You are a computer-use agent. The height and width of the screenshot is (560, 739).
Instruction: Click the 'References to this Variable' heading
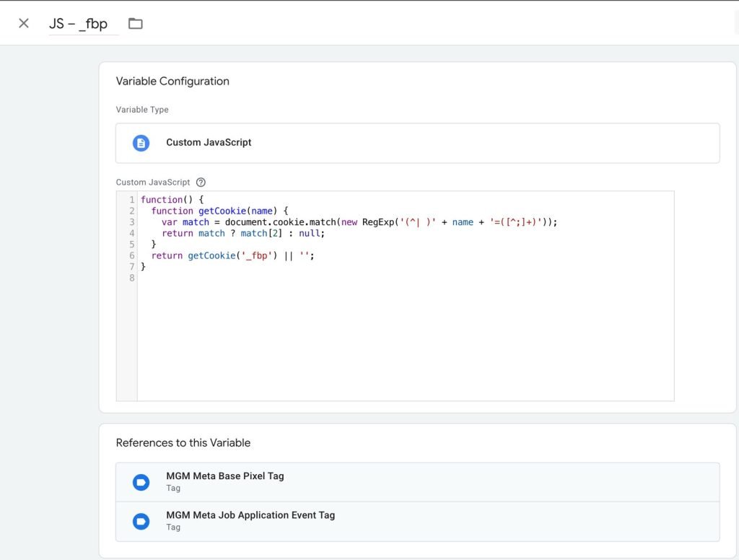(183, 442)
